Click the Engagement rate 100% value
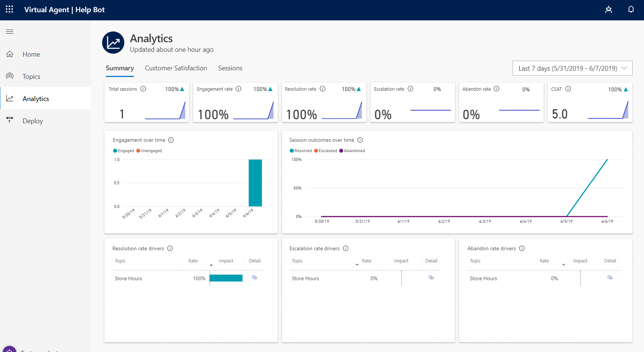Screen dimensions: 644x352 213,115
